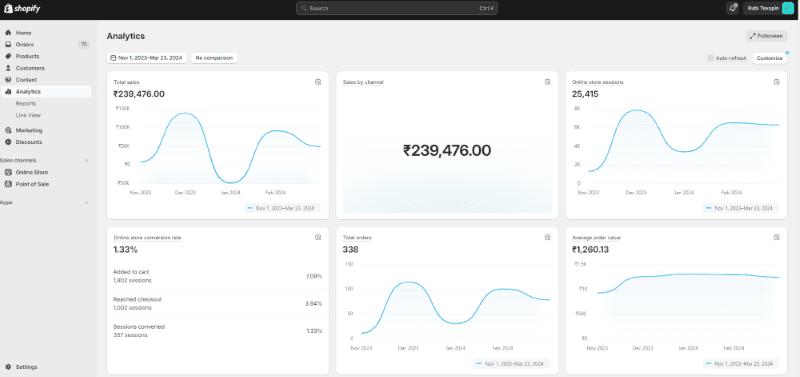Open the Sales by channel report icon
Viewport: 800px width, 377px height.
click(x=547, y=82)
